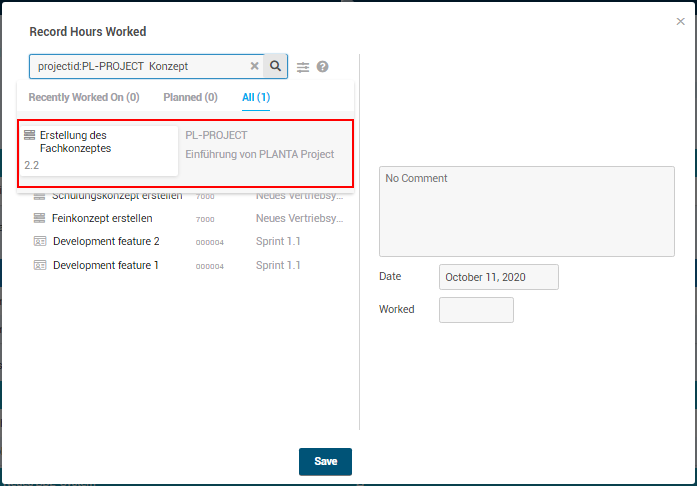The image size is (697, 486).
Task: Click the Development feature 2 card icon
Action: click(40, 242)
